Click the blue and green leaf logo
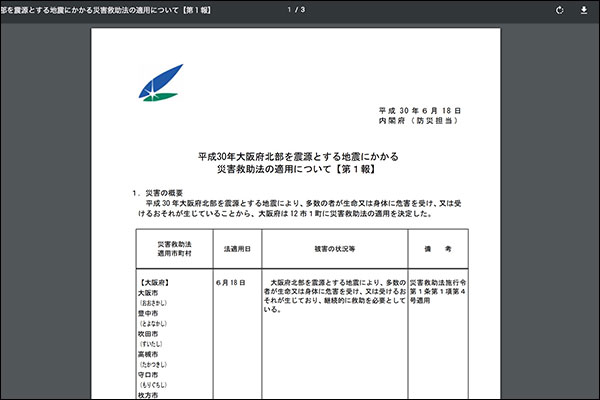The image size is (600, 400). tap(159, 81)
